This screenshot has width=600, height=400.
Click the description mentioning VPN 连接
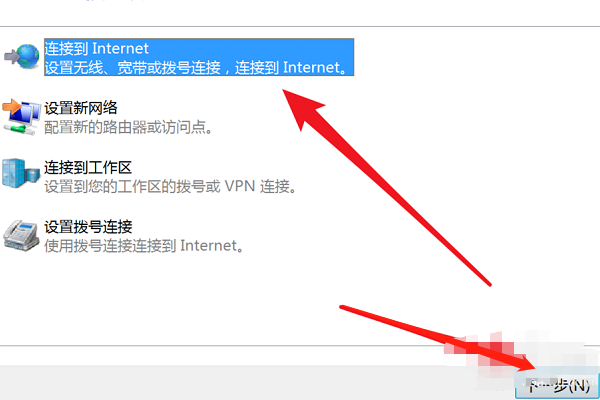click(171, 187)
